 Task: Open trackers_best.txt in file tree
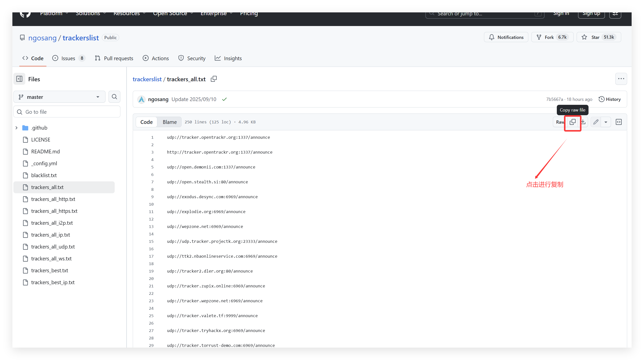pyautogui.click(x=50, y=271)
